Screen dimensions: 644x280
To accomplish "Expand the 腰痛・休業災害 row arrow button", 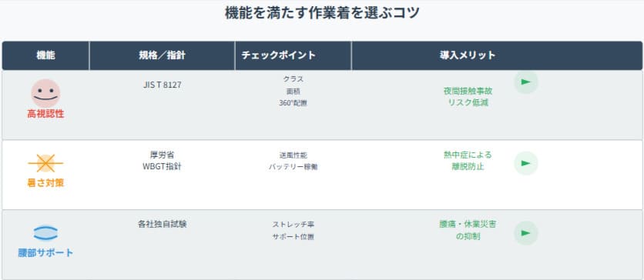I will [525, 233].
